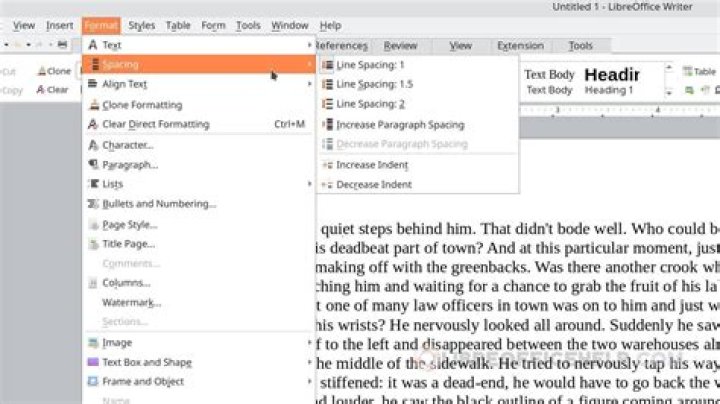The image size is (720, 404).
Task: Switch to the Extension tab
Action: point(520,45)
